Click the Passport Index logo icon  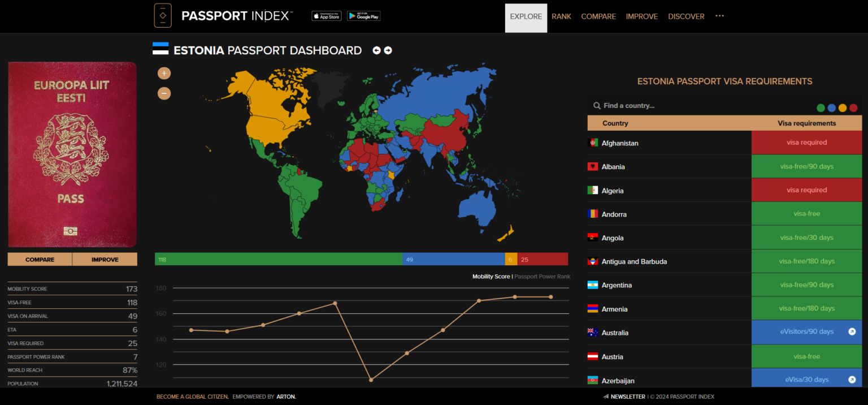(163, 16)
